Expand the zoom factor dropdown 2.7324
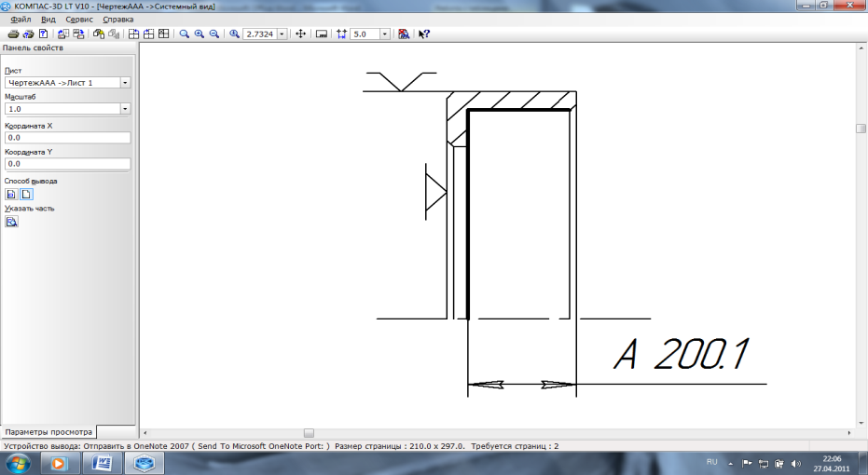Image resolution: width=868 pixels, height=475 pixels. tap(282, 34)
